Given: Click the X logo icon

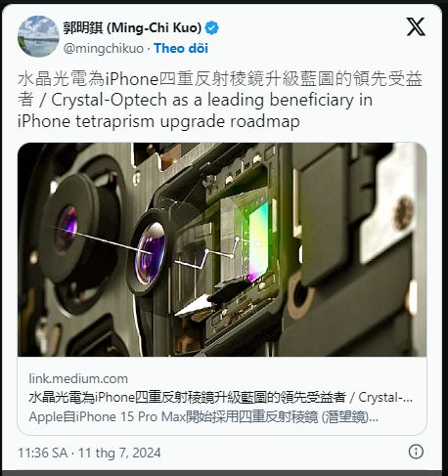Looking at the screenshot, I should (x=416, y=26).
